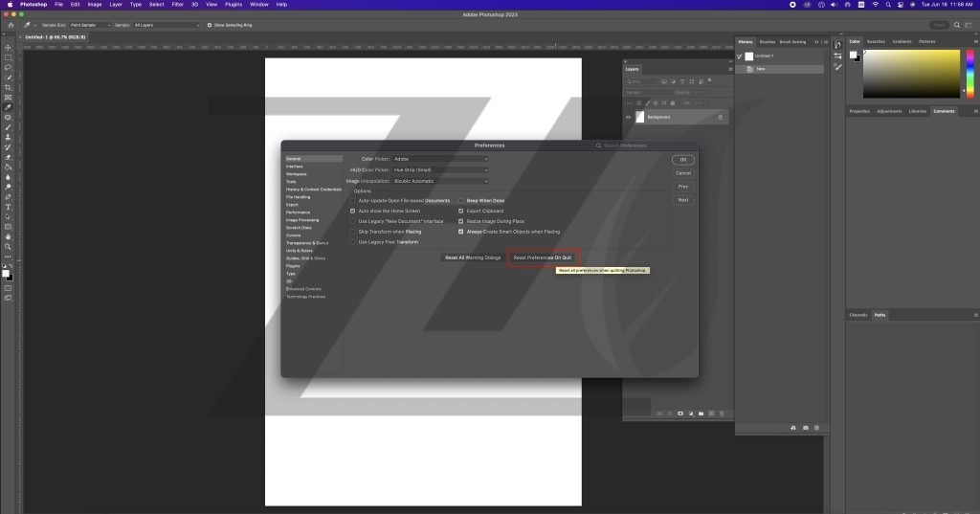This screenshot has height=514, width=980.
Task: Uncheck Auto show the Home Screen
Action: [352, 211]
